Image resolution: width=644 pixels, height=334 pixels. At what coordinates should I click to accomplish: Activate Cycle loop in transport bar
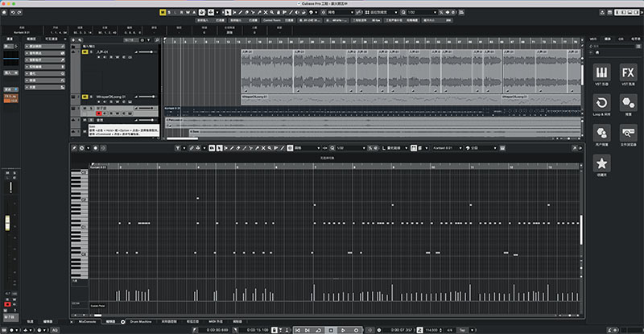coord(318,330)
